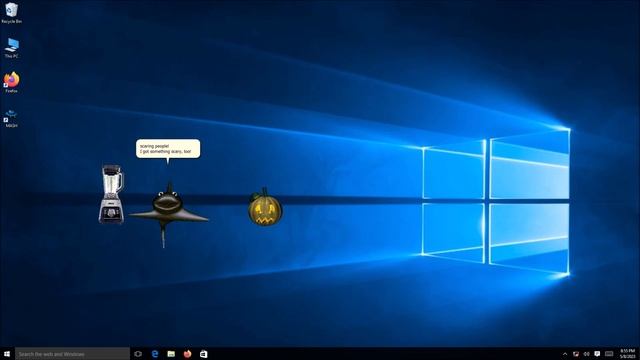Open the Windows Start menu
The height and width of the screenshot is (360, 640).
tap(7, 354)
